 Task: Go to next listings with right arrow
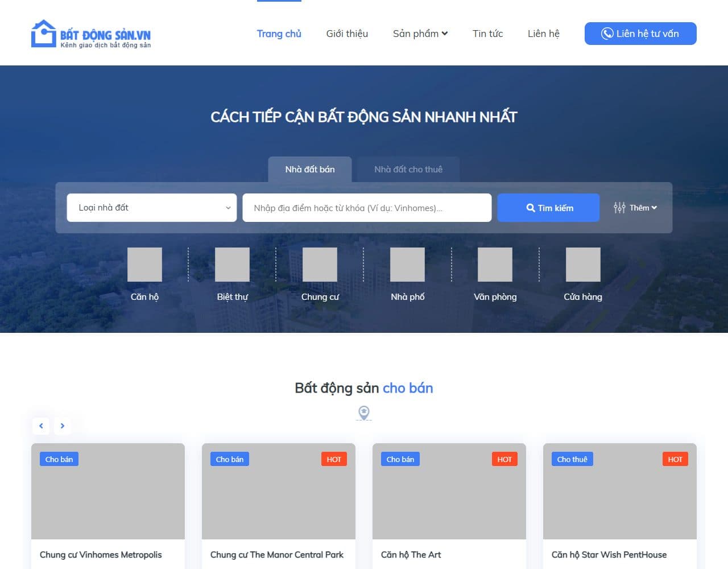point(63,426)
